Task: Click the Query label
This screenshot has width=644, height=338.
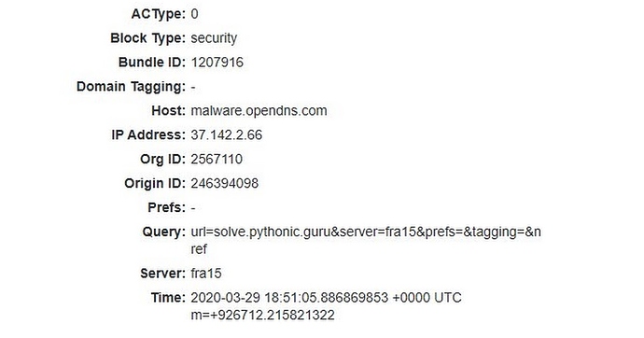Action: coord(164,232)
